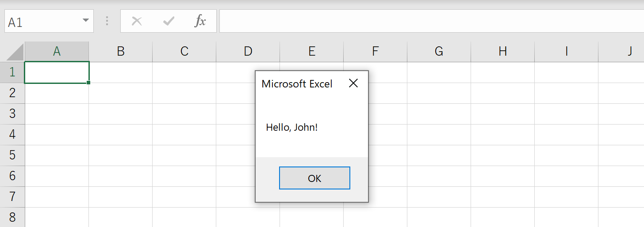Image resolution: width=644 pixels, height=227 pixels.
Task: Click cell G6 in the worksheet
Action: (x=439, y=176)
